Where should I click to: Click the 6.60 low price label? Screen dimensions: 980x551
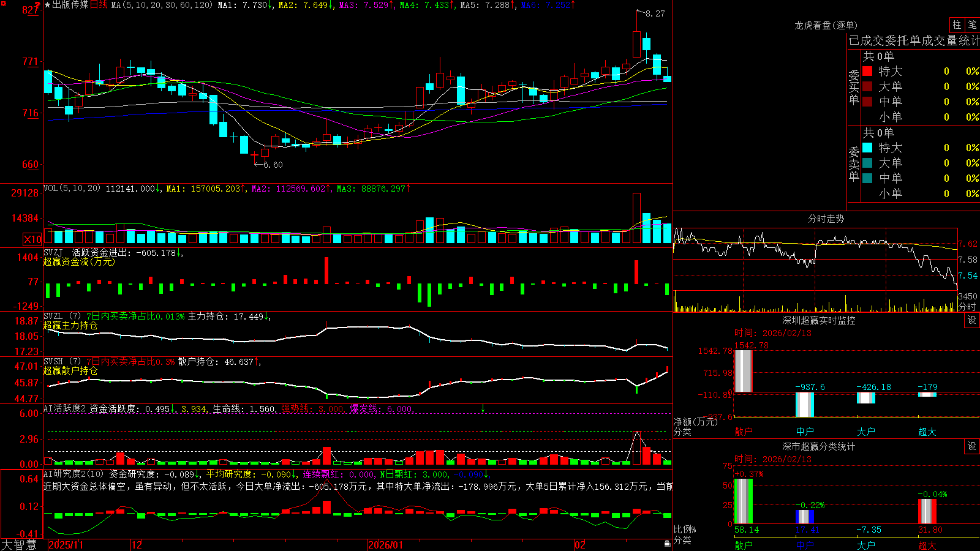273,165
